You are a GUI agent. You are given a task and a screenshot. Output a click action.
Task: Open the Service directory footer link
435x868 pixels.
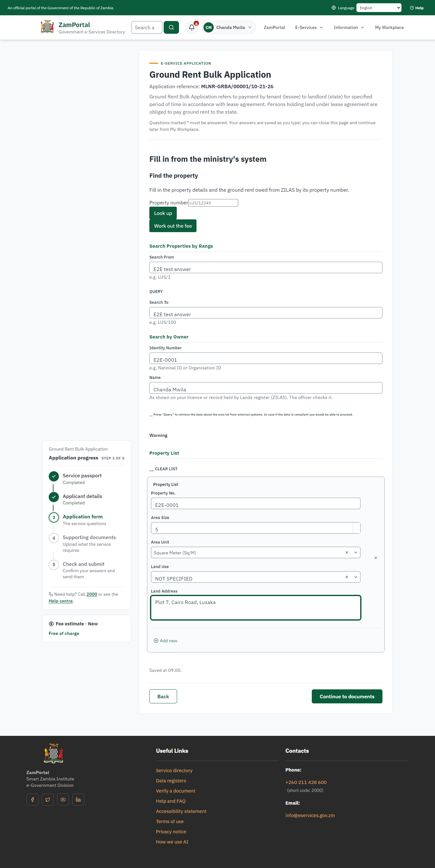(174, 770)
